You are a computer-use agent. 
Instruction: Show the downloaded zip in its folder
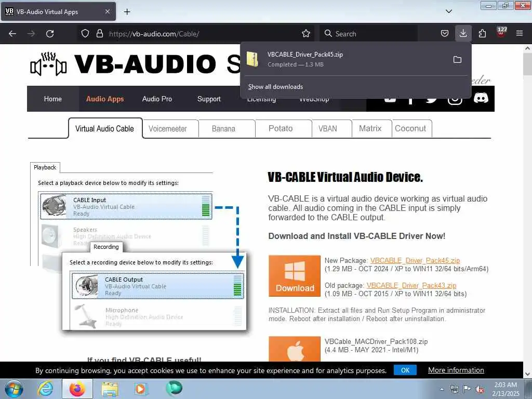point(457,60)
